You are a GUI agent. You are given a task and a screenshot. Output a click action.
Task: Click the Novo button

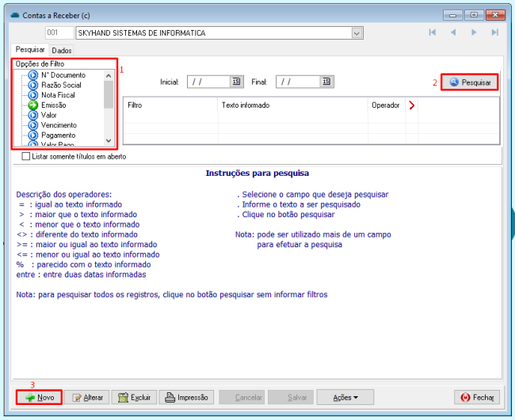point(39,397)
